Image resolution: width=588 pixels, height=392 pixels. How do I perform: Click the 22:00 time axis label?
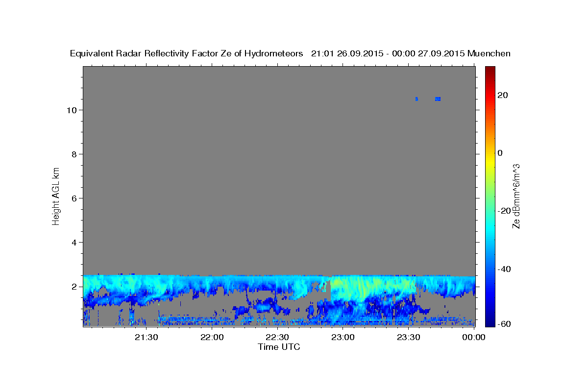pyautogui.click(x=212, y=338)
